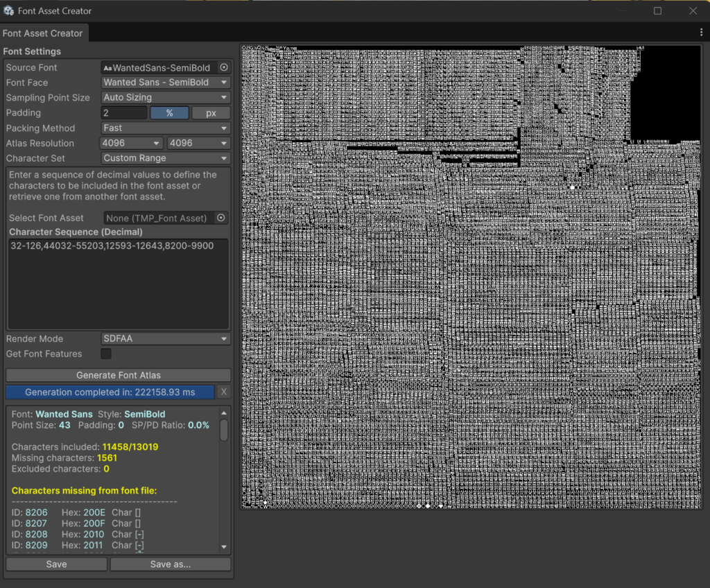Click the output log scroll-up arrow
The image size is (710, 588).
[x=224, y=413]
